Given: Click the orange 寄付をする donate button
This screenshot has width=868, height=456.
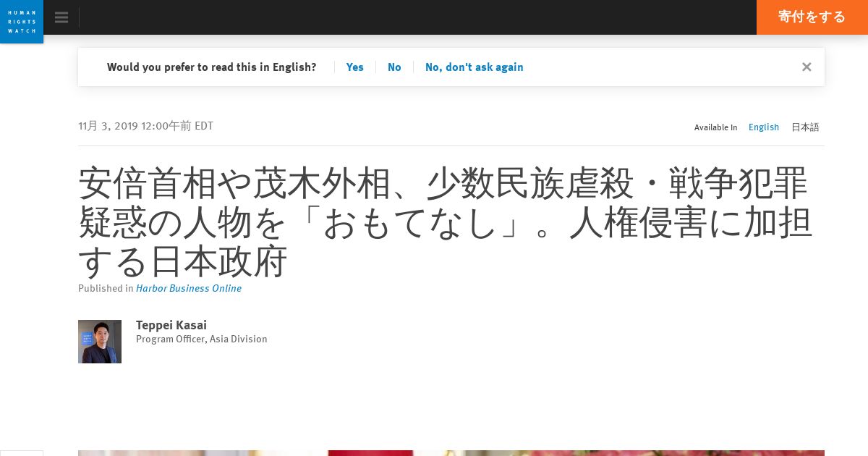Looking at the screenshot, I should 812,17.
